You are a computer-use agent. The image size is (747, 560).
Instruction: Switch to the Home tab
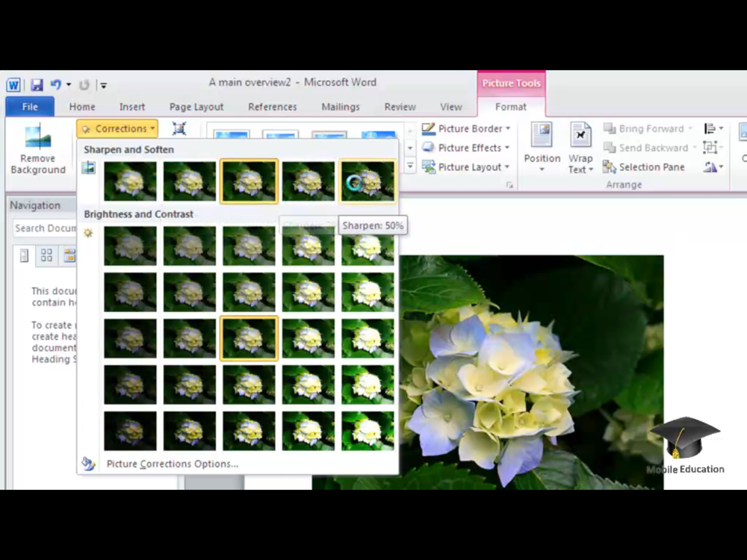82,107
